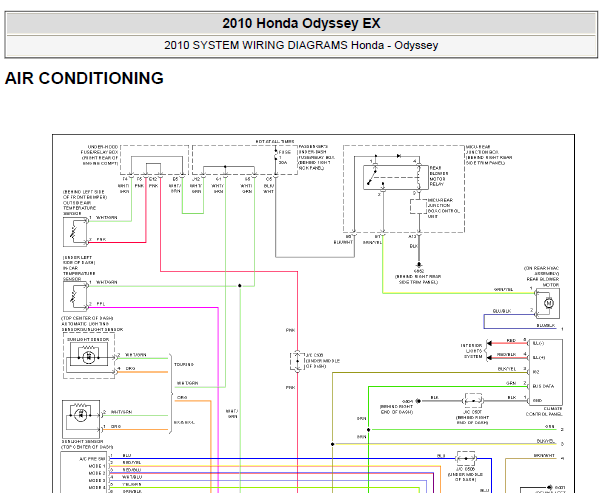The height and width of the screenshot is (493, 602).
Task: Click the splice dot on the vertical green wire
Action: pyautogui.click(x=369, y=430)
